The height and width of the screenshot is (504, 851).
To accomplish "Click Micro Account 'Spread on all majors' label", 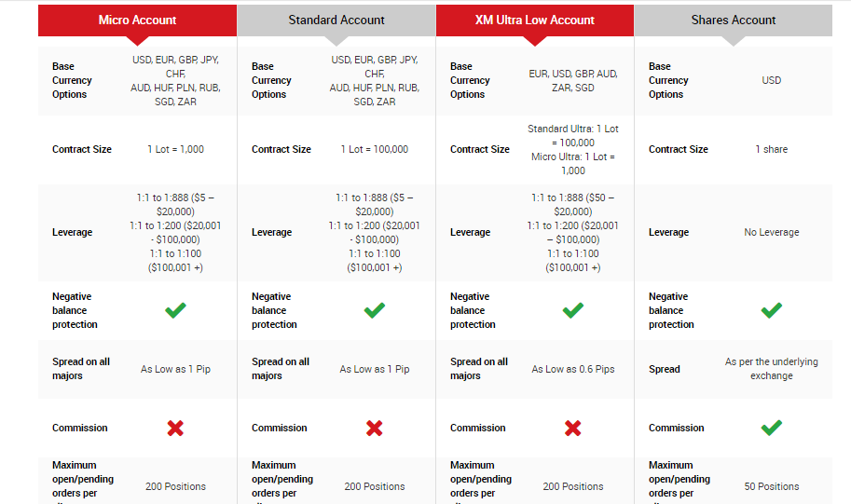I will coord(81,369).
